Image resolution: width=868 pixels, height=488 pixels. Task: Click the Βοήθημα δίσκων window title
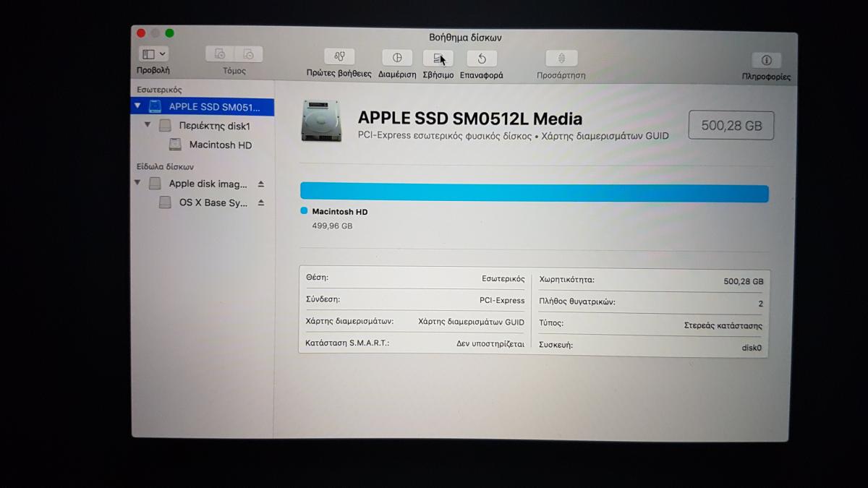[x=465, y=38]
